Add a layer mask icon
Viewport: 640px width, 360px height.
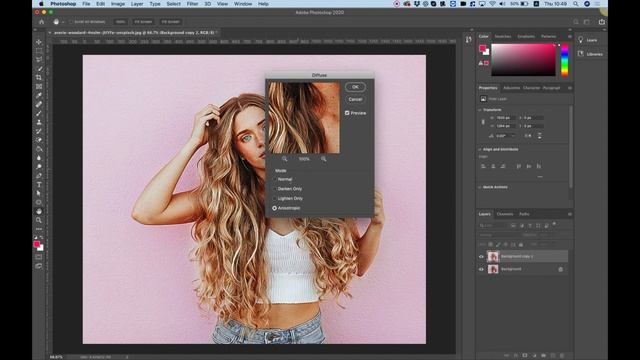click(525, 356)
